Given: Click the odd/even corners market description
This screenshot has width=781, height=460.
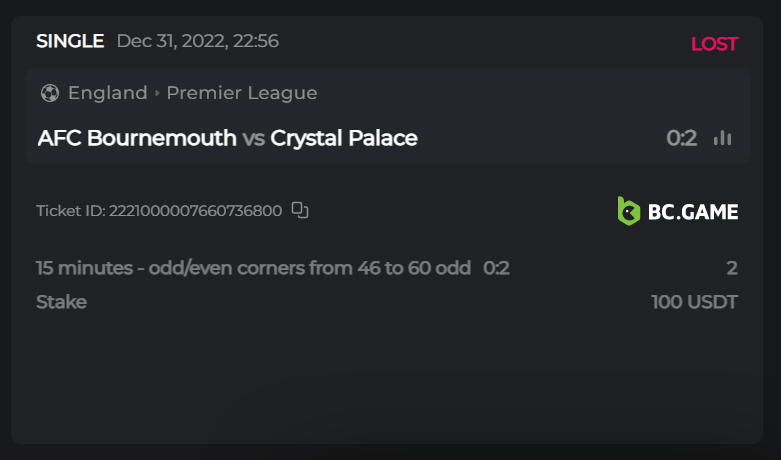Looking at the screenshot, I should coord(253,268).
